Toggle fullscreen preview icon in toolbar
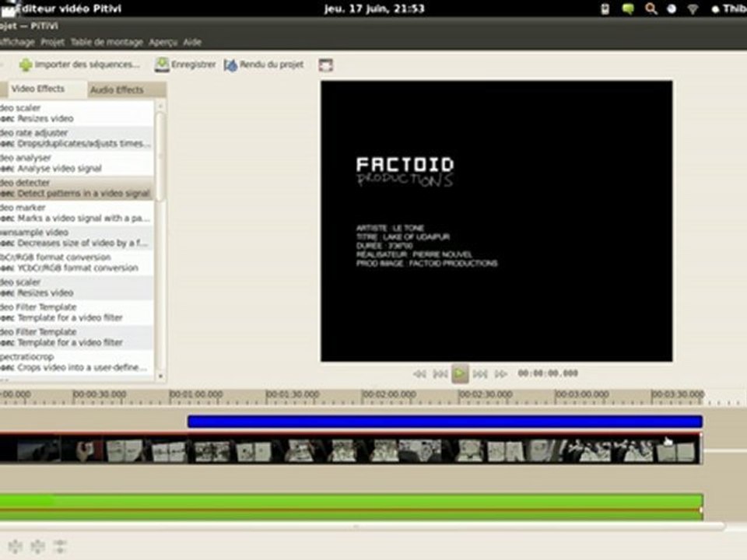The width and height of the screenshot is (747, 560). [x=326, y=65]
